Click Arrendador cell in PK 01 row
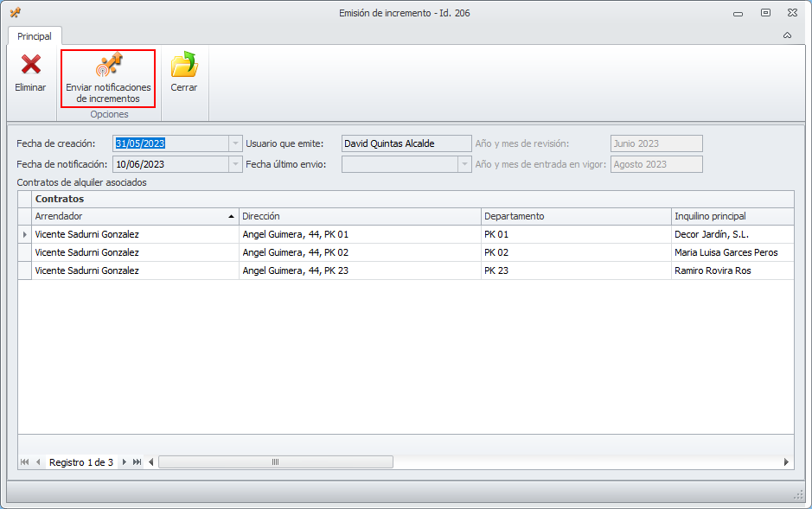The image size is (812, 509). point(135,234)
